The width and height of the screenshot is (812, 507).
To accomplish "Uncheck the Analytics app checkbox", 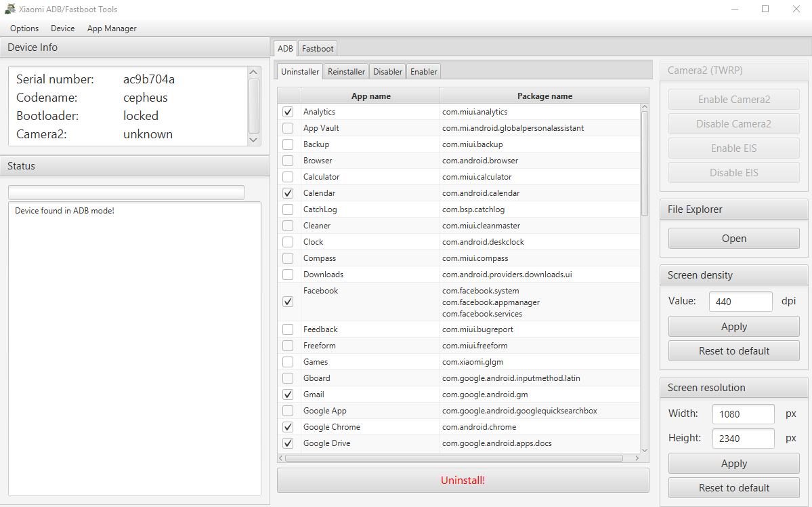I will click(288, 112).
